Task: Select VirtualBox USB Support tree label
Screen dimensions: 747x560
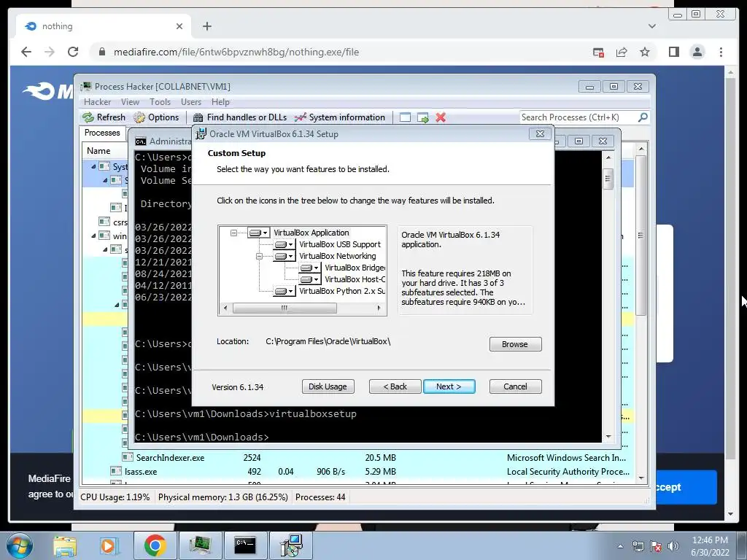Action: point(340,244)
